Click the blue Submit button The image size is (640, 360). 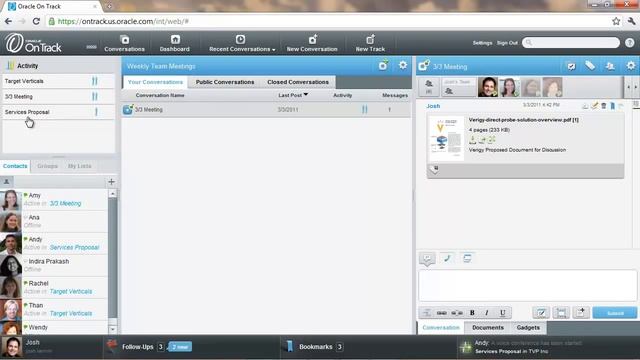click(x=615, y=313)
